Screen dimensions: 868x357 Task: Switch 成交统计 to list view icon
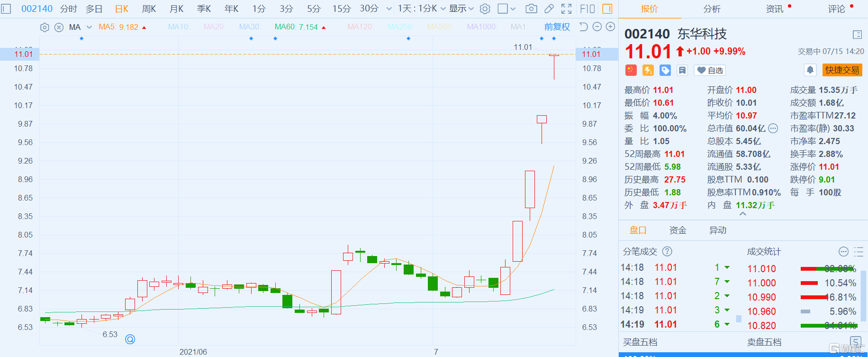click(x=859, y=251)
